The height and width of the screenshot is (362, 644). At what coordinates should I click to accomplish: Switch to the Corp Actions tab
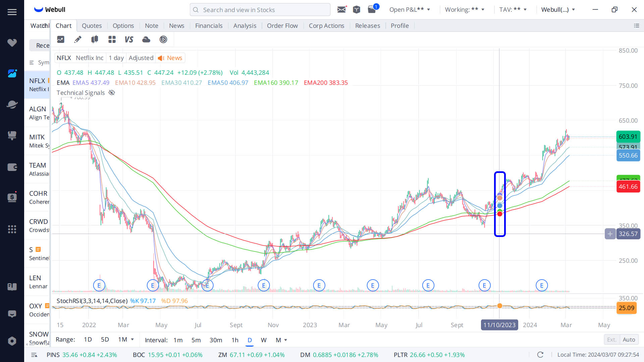(326, 26)
